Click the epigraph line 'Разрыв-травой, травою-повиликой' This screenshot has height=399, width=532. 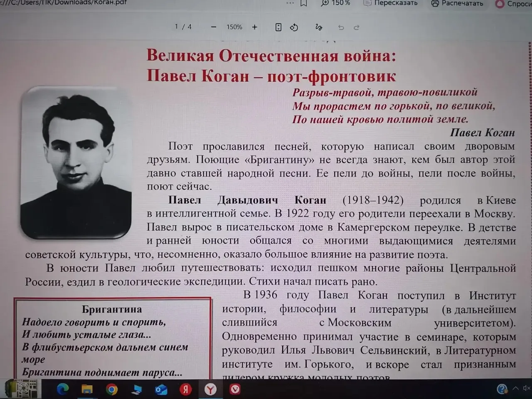[x=385, y=92]
